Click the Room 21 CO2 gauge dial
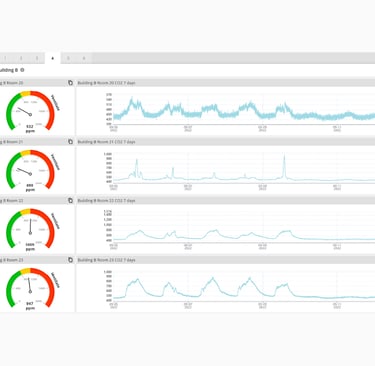Screen dimensions: 375x366 pyautogui.click(x=30, y=170)
